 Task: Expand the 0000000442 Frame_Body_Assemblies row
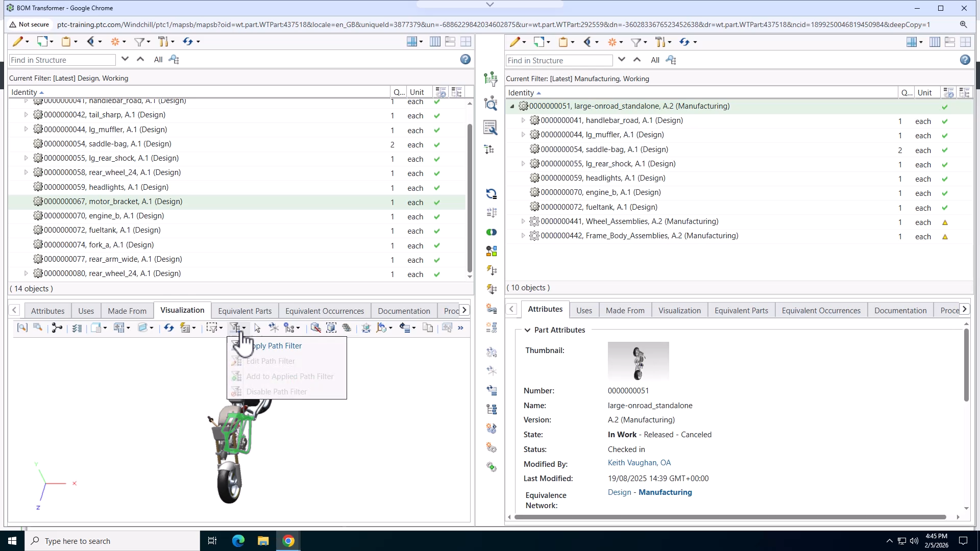[523, 236]
